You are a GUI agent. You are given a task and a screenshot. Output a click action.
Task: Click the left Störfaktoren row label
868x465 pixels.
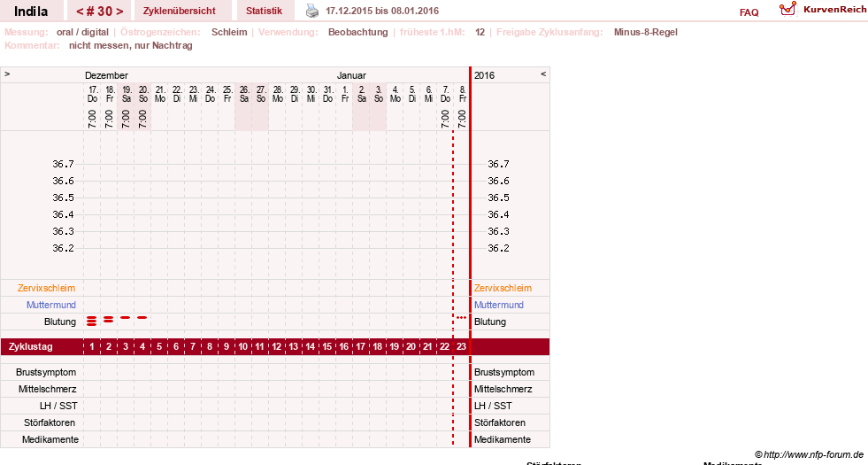pos(50,422)
